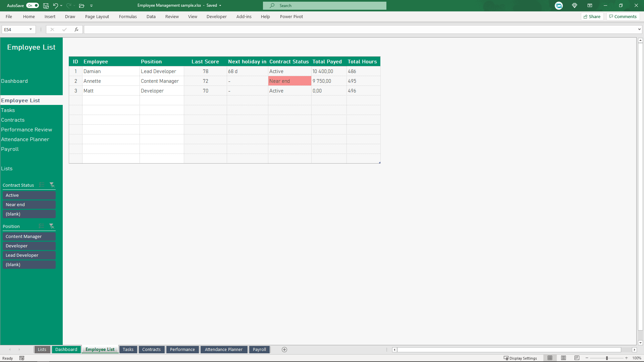The image size is (644, 362).
Task: Click the Search box in title bar
Action: coord(324,5)
